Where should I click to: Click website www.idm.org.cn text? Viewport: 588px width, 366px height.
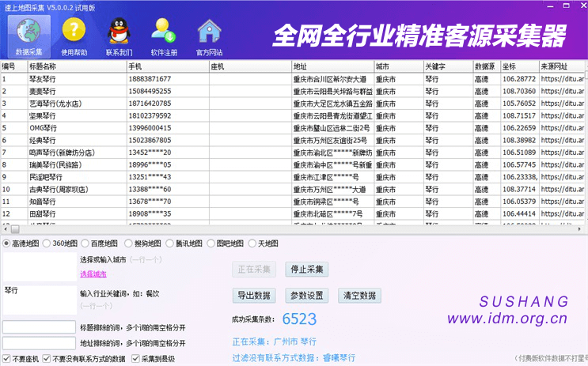(x=507, y=319)
